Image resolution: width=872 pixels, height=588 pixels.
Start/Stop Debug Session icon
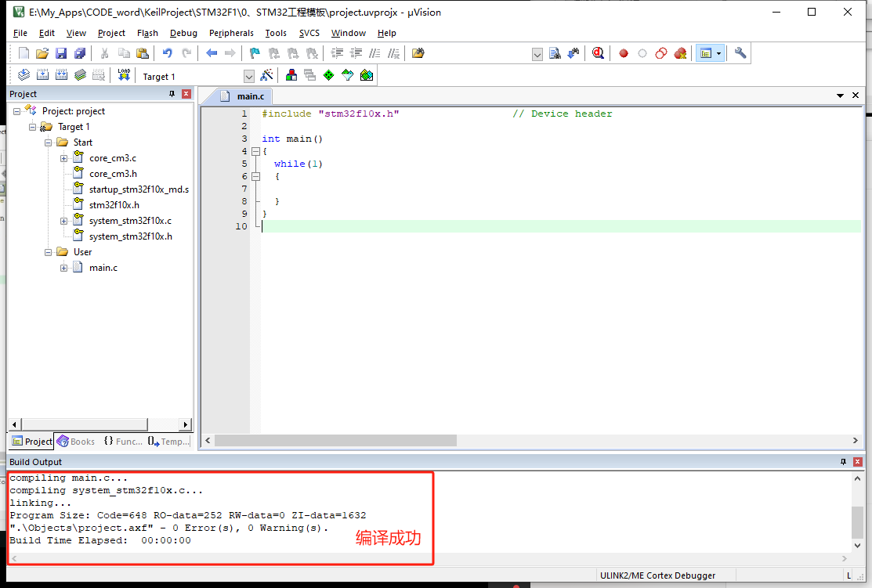(x=598, y=53)
